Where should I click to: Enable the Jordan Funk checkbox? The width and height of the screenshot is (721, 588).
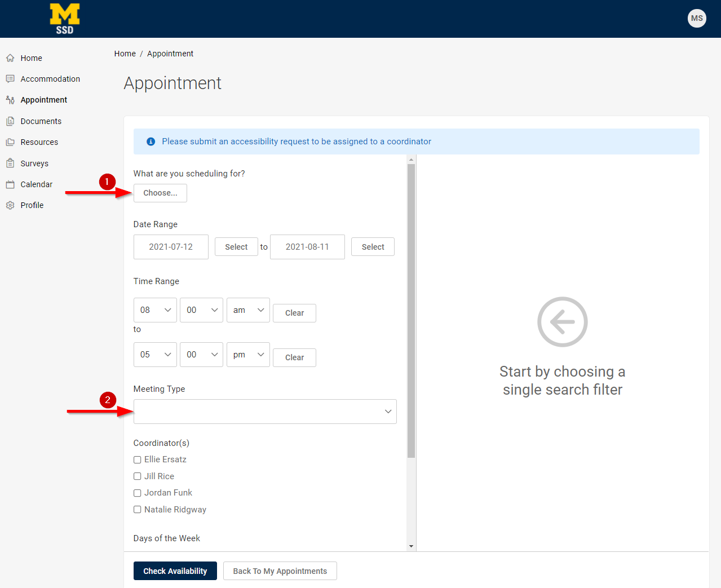(137, 493)
